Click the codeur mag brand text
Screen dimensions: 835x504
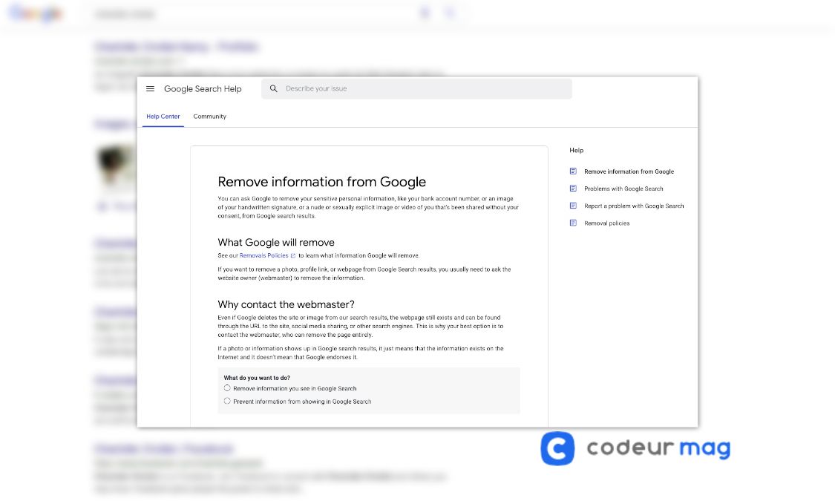coord(658,448)
